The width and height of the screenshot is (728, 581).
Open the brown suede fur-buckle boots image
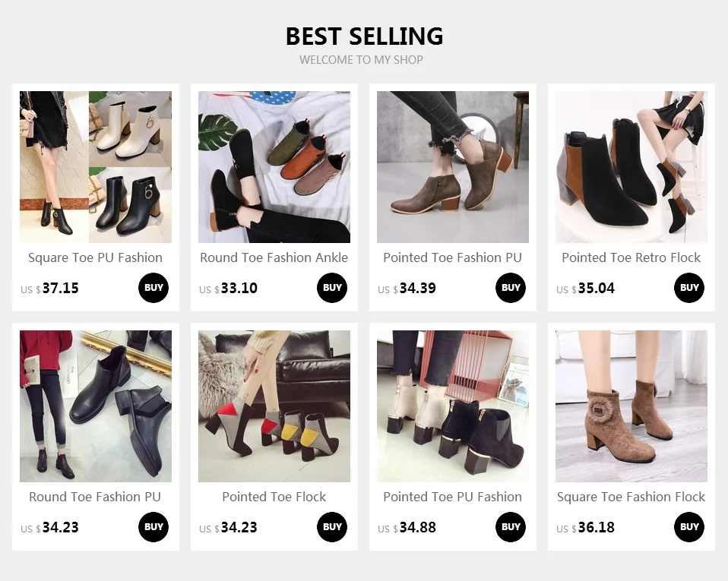(x=631, y=406)
